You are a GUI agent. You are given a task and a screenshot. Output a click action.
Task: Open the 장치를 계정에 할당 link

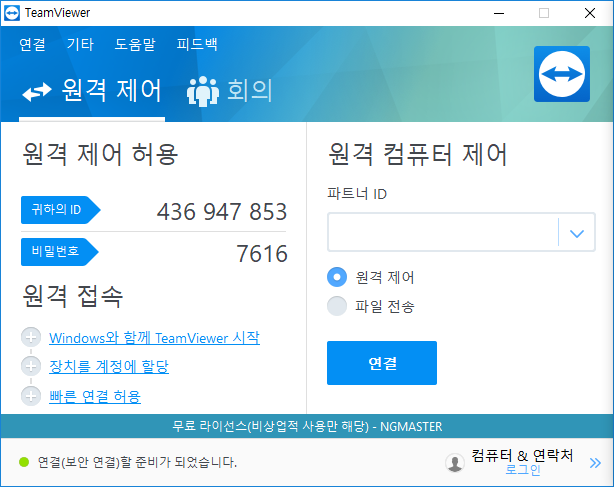(x=109, y=366)
